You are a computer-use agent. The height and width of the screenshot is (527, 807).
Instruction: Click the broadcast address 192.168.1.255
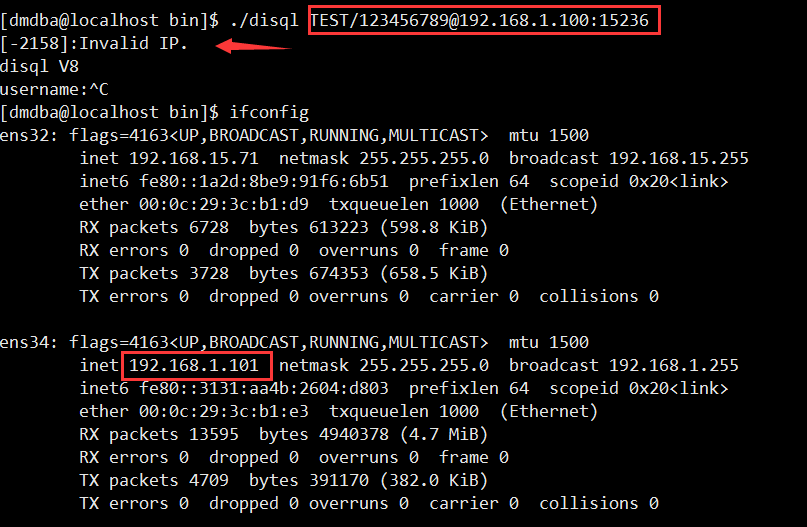click(x=673, y=365)
